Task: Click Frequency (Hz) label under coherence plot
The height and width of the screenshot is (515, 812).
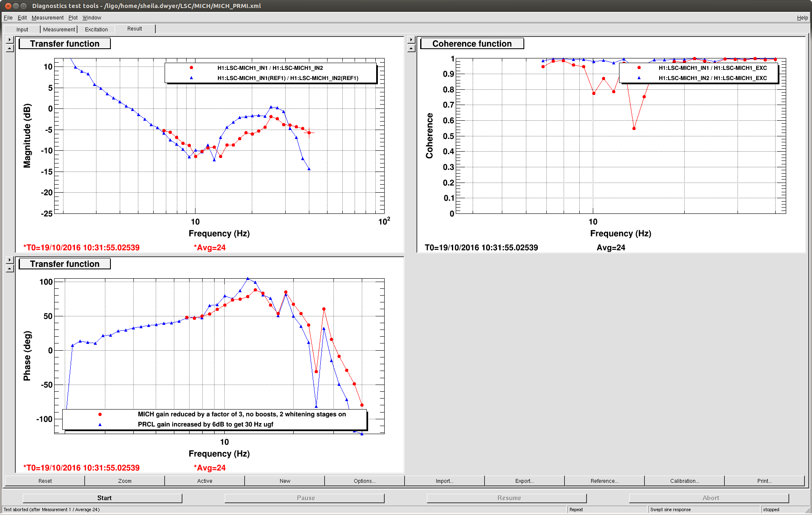Action: 620,233
